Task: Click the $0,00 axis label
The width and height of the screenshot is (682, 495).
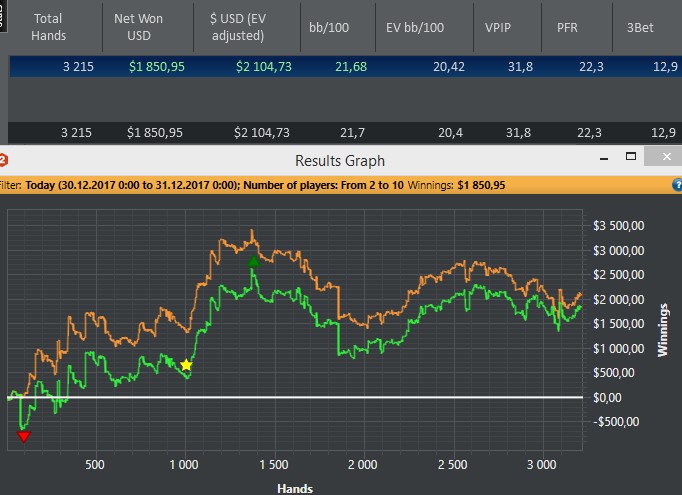Action: (607, 397)
